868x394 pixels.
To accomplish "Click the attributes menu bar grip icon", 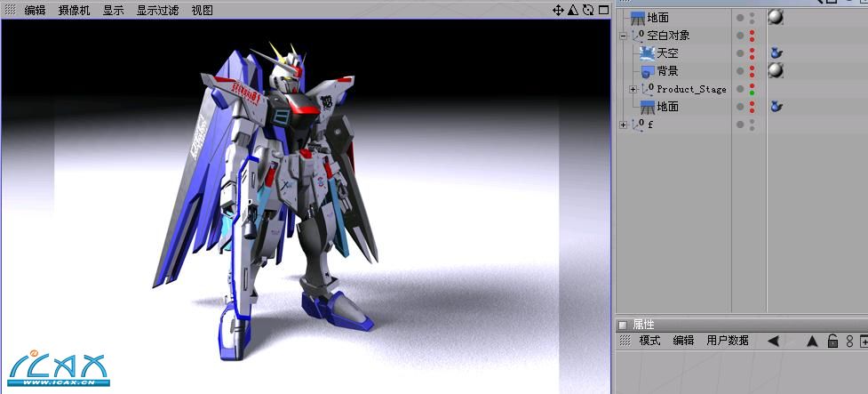I will (625, 341).
